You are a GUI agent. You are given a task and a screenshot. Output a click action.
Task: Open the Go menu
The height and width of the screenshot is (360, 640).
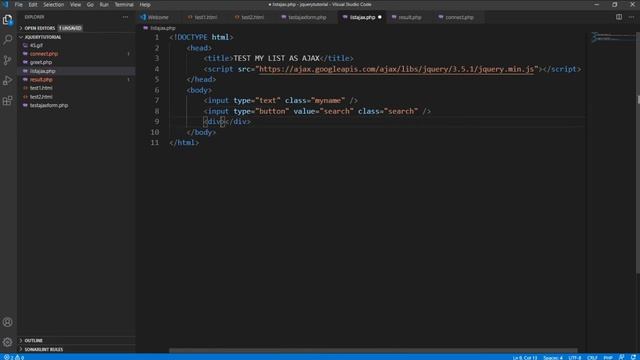coord(90,4)
